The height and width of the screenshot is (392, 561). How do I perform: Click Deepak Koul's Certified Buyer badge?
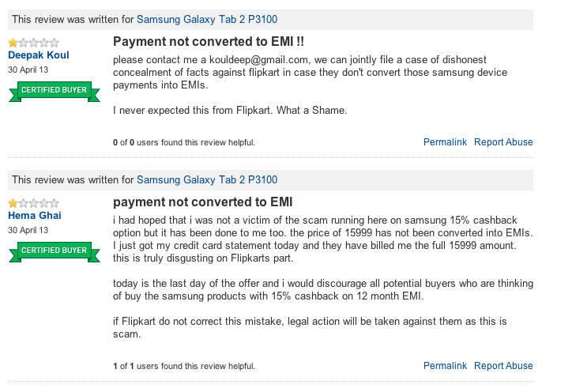pyautogui.click(x=54, y=92)
